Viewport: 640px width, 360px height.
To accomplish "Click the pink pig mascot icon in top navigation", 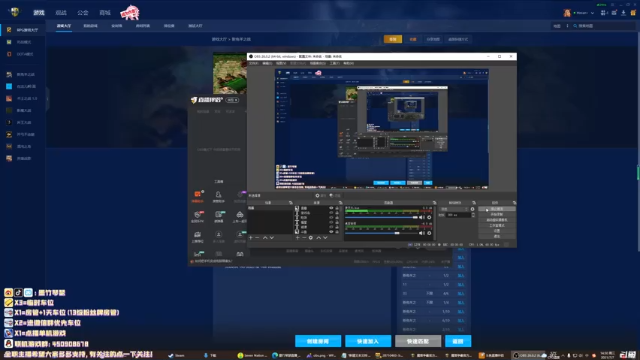I will click(130, 12).
